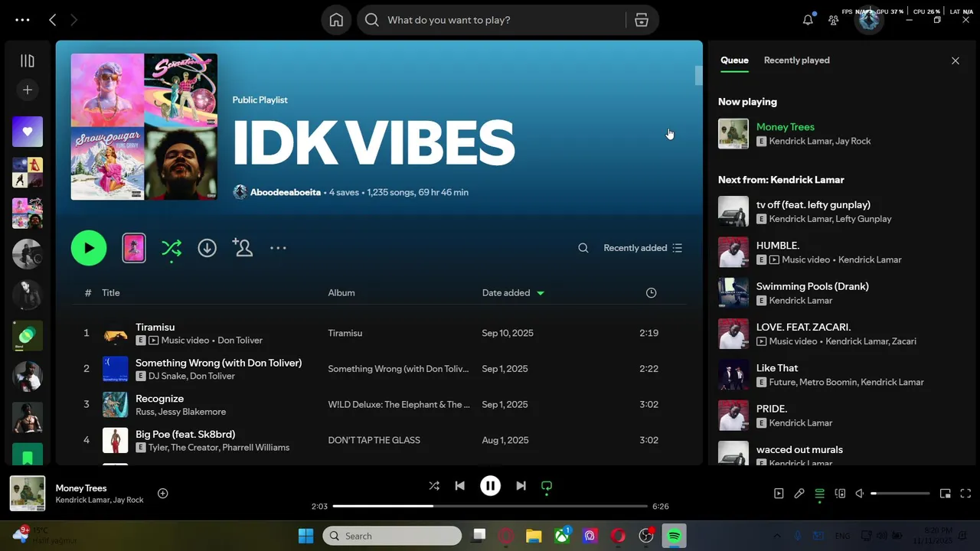Viewport: 980px width, 551px height.
Task: Toggle shuffle in the player bar
Action: (x=434, y=486)
